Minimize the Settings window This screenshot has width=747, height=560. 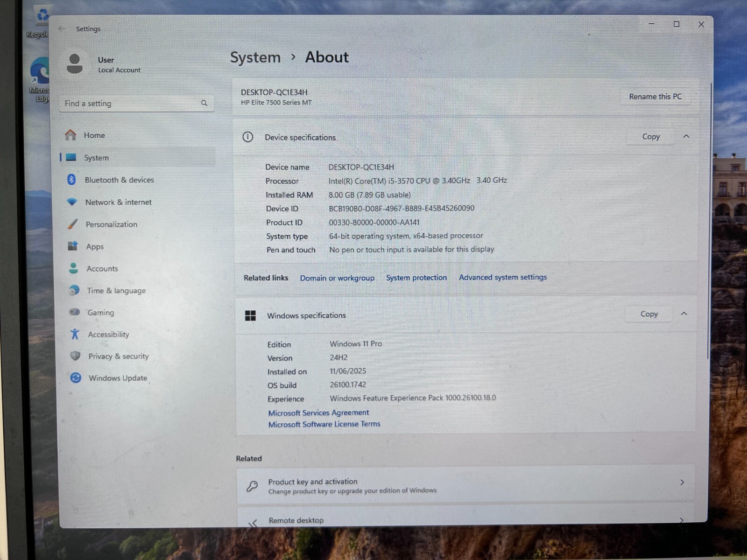coord(651,24)
